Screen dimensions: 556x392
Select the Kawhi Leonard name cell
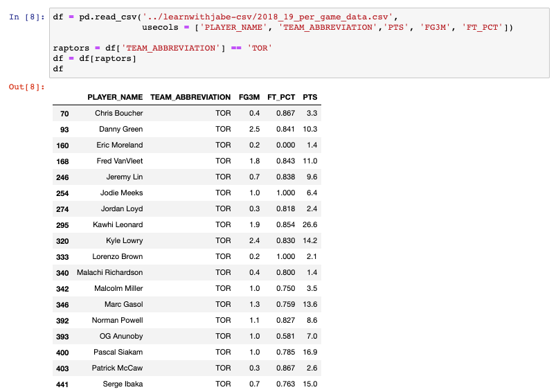coord(118,225)
